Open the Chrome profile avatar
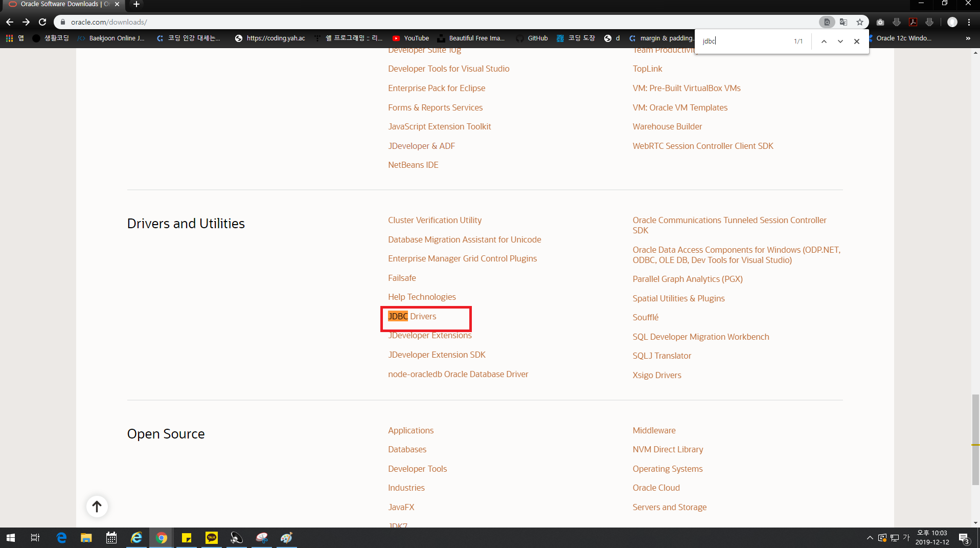Screen dimensions: 980x548 (952, 22)
